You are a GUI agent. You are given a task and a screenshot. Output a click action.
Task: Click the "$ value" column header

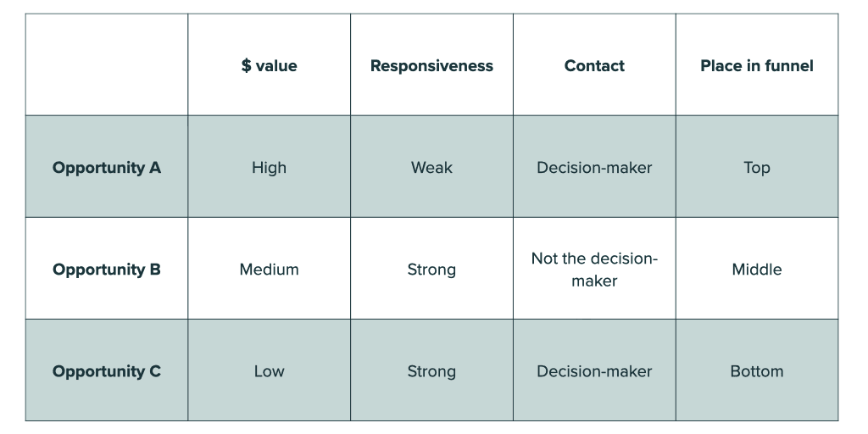click(269, 66)
